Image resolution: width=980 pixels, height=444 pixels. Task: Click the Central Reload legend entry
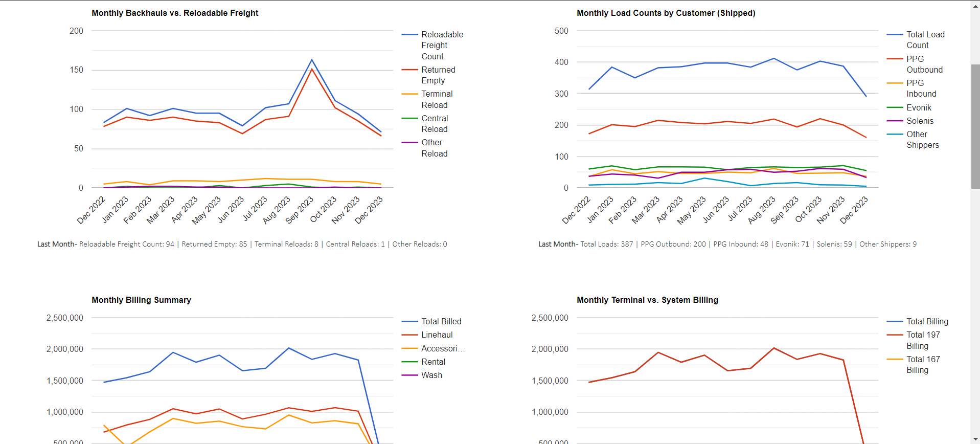425,124
